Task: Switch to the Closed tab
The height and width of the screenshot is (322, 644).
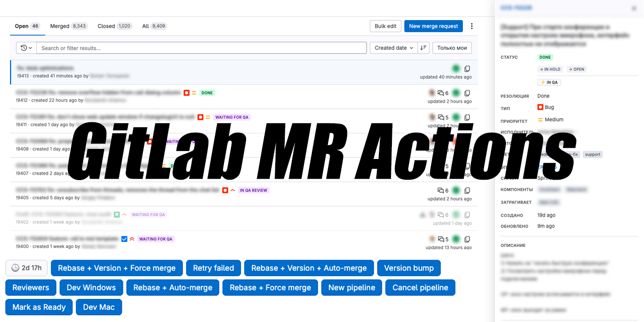Action: pos(115,26)
